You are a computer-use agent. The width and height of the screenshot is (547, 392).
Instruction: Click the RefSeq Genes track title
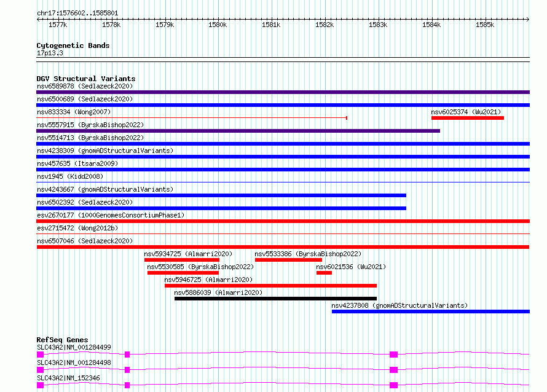tap(62, 340)
